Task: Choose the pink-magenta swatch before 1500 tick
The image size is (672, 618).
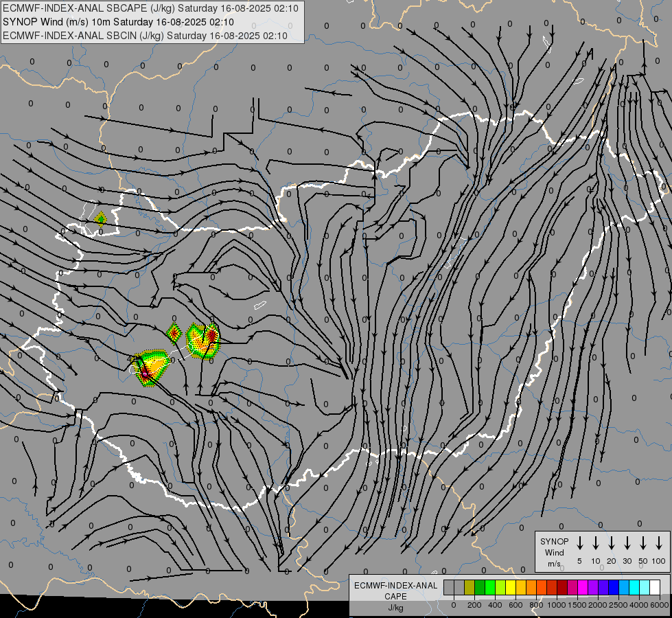Action: (x=572, y=588)
